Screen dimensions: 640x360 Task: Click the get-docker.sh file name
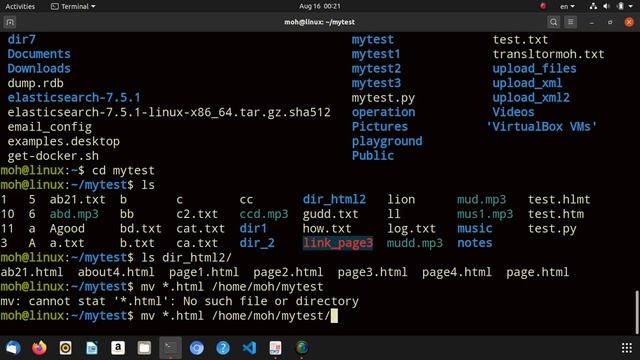53,156
